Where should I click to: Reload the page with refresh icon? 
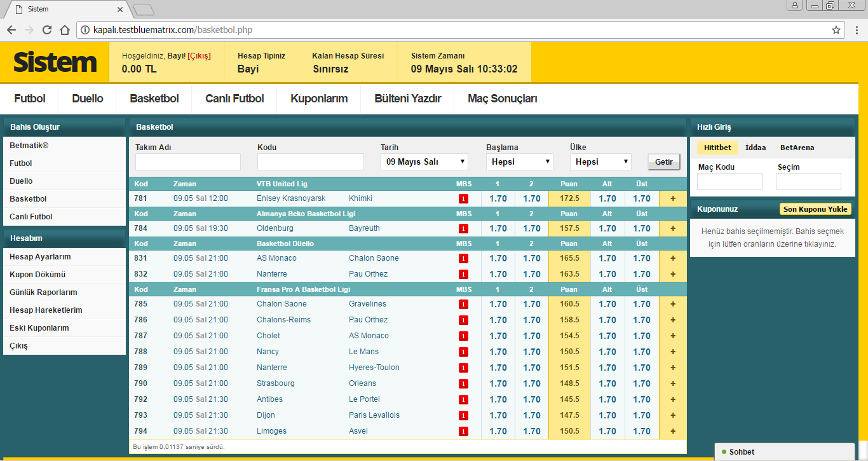(x=46, y=30)
